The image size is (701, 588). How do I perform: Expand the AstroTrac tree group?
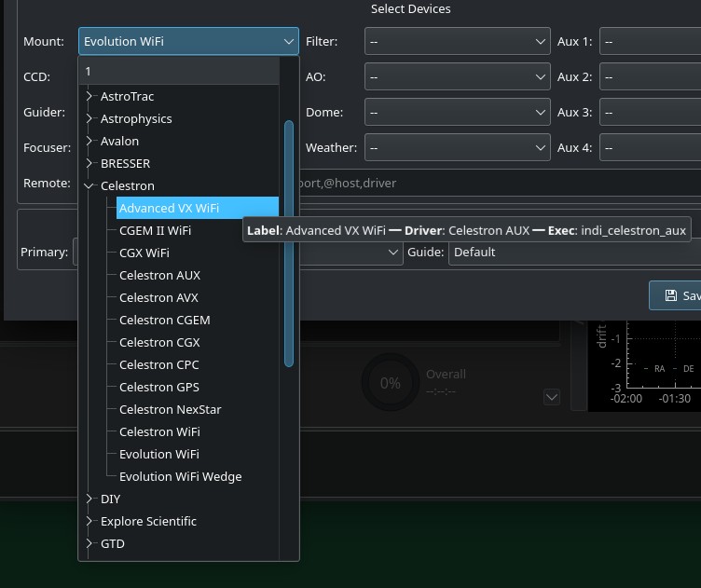tap(89, 96)
